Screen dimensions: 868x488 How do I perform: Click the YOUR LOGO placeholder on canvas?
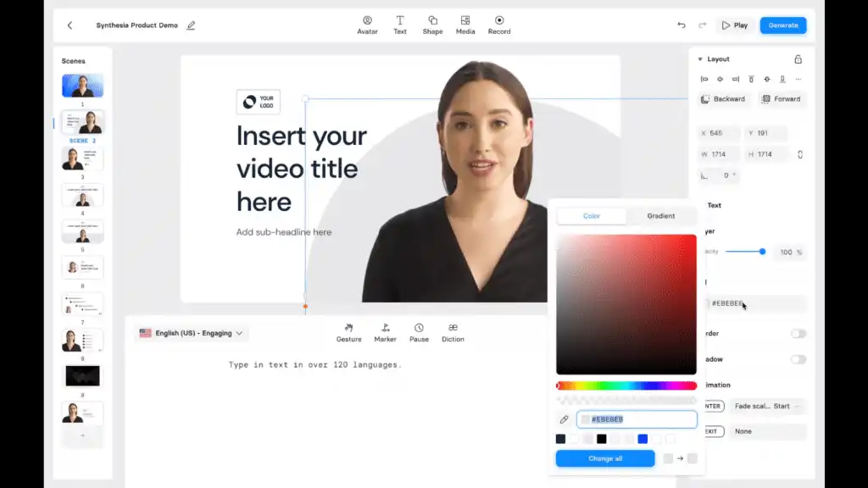258,102
